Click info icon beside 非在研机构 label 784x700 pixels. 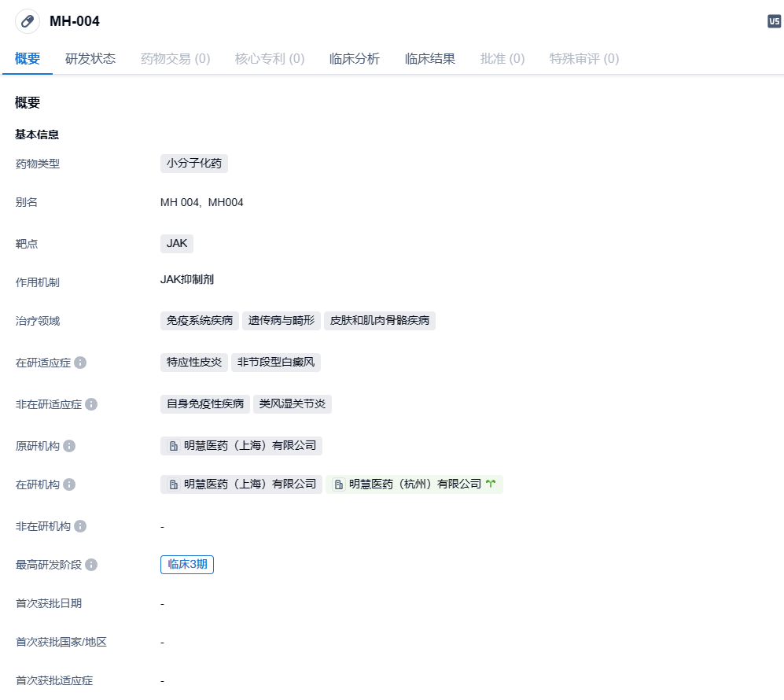click(80, 526)
